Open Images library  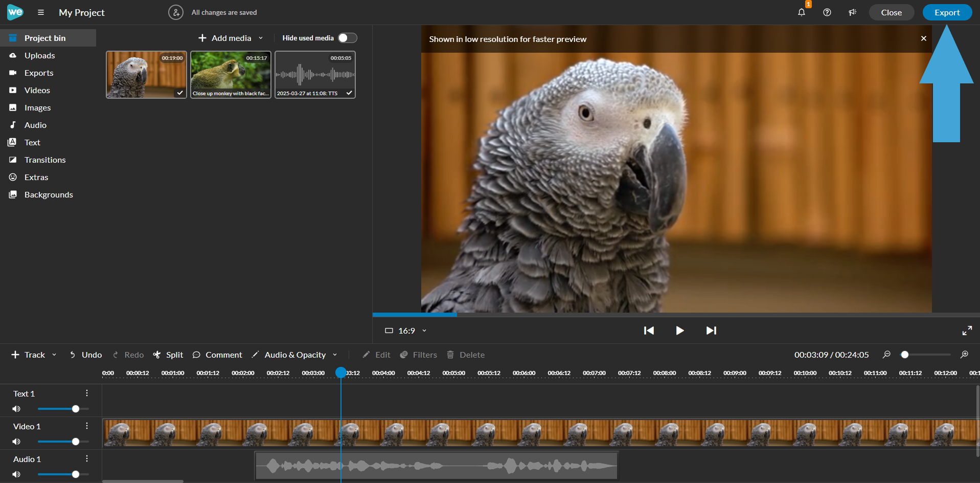point(48,107)
